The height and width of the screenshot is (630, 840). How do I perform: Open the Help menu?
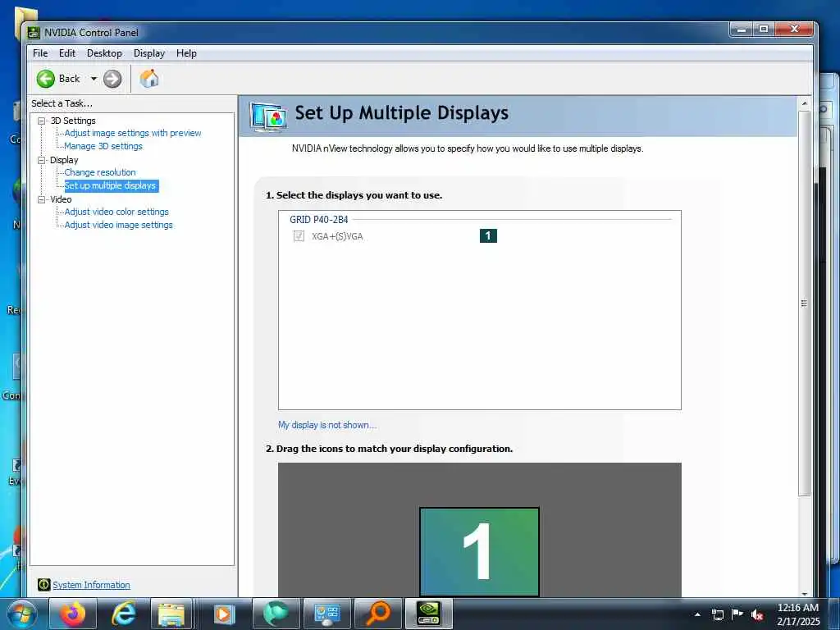[x=186, y=53]
